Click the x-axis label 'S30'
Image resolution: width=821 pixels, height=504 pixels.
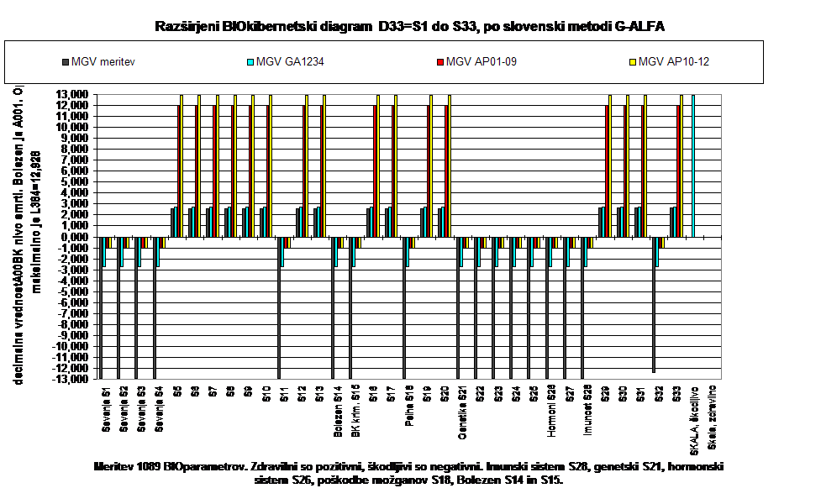pyautogui.click(x=623, y=394)
